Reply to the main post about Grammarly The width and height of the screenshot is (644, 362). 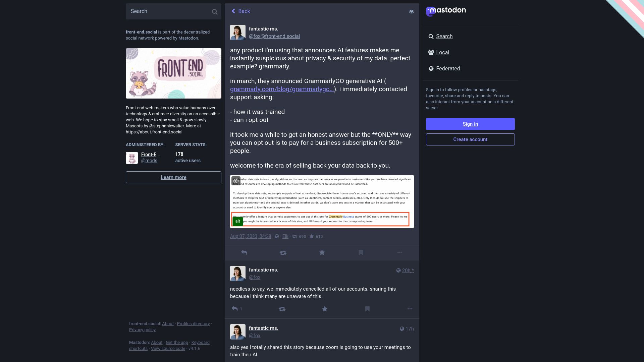click(244, 253)
